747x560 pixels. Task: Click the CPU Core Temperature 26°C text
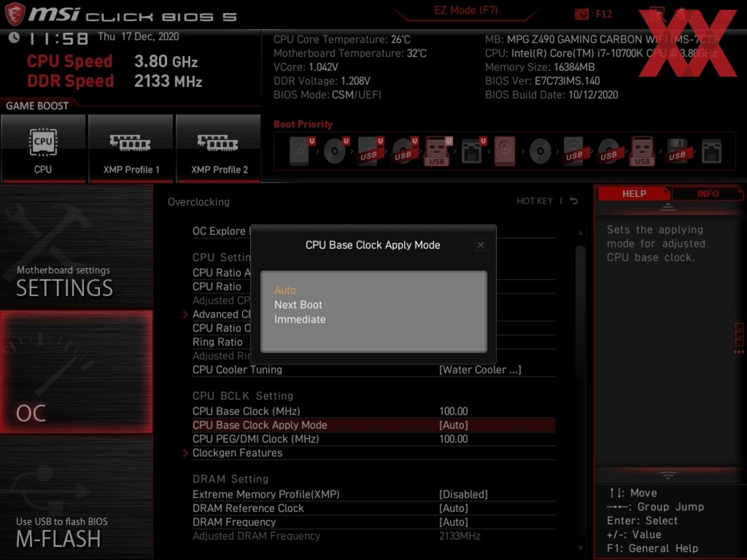tap(342, 40)
